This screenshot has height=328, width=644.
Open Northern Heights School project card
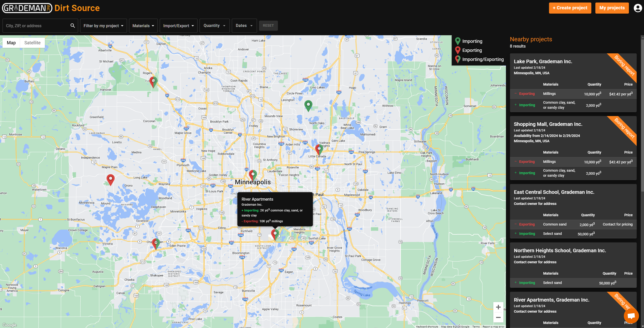coord(573,265)
